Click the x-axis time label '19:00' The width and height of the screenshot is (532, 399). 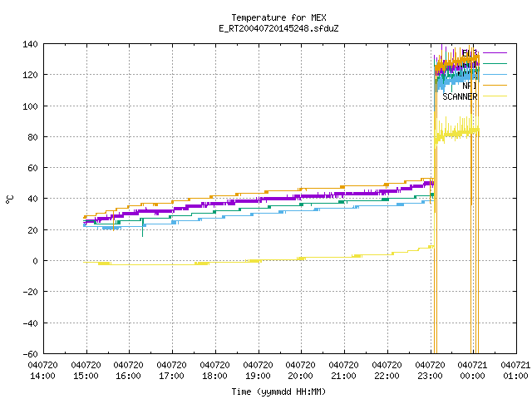click(x=259, y=376)
